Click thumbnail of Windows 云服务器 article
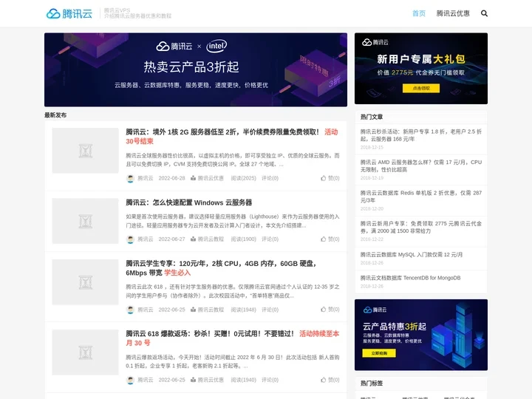 [x=85, y=221]
